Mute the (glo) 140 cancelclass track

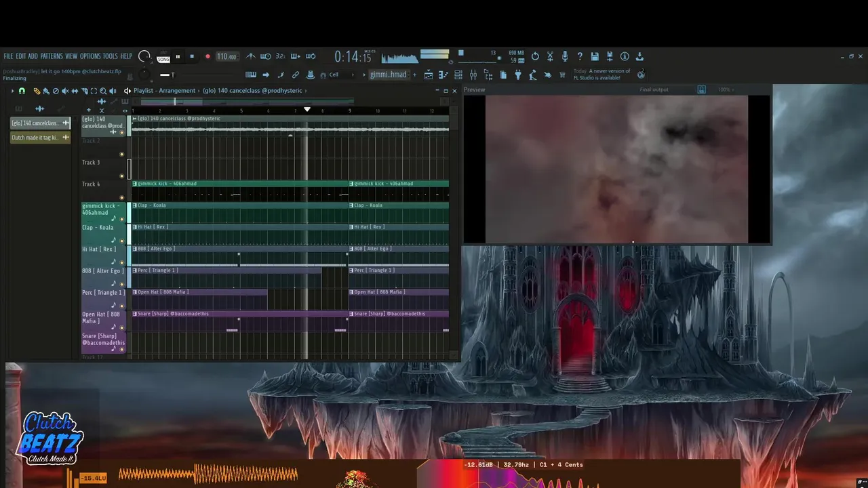coord(122,132)
